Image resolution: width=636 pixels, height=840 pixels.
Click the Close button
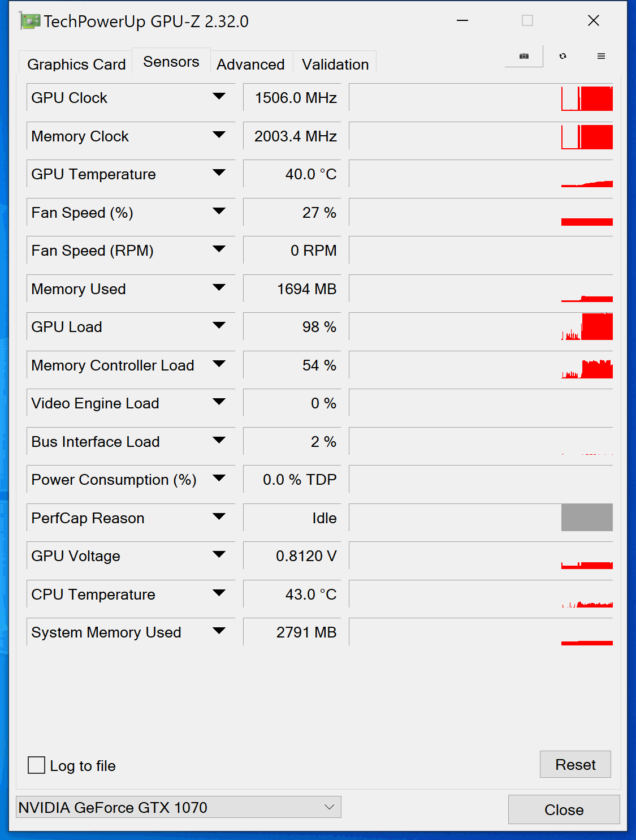point(564,809)
